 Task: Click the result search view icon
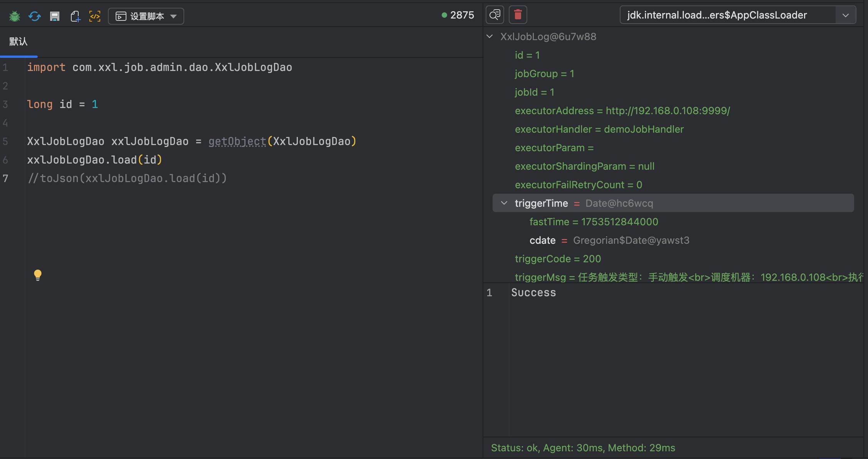(x=495, y=15)
